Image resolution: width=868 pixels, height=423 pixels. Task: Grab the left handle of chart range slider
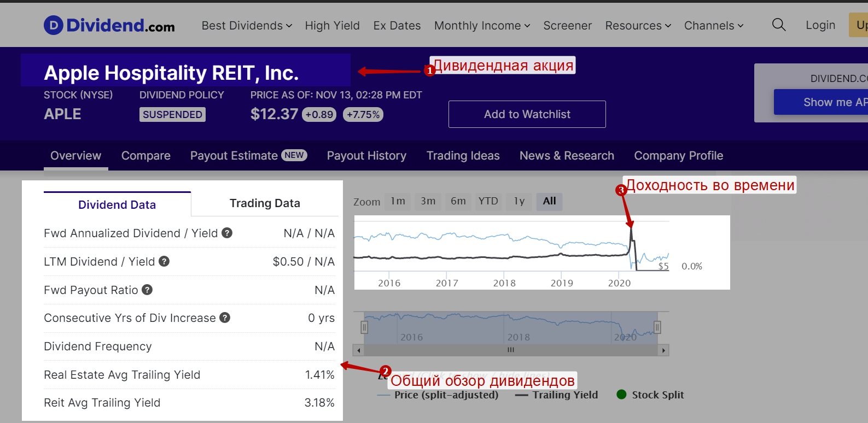pyautogui.click(x=364, y=327)
